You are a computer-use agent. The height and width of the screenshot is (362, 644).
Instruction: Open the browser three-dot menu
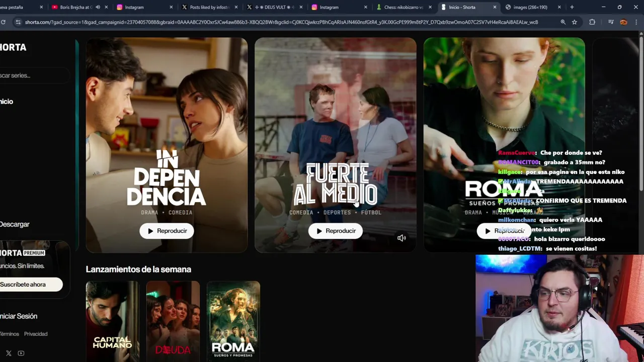[x=636, y=22]
